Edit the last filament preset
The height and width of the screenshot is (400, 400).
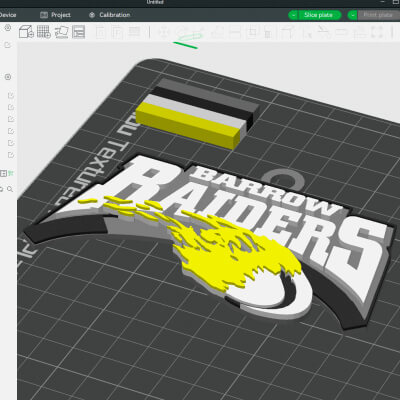click(x=11, y=155)
